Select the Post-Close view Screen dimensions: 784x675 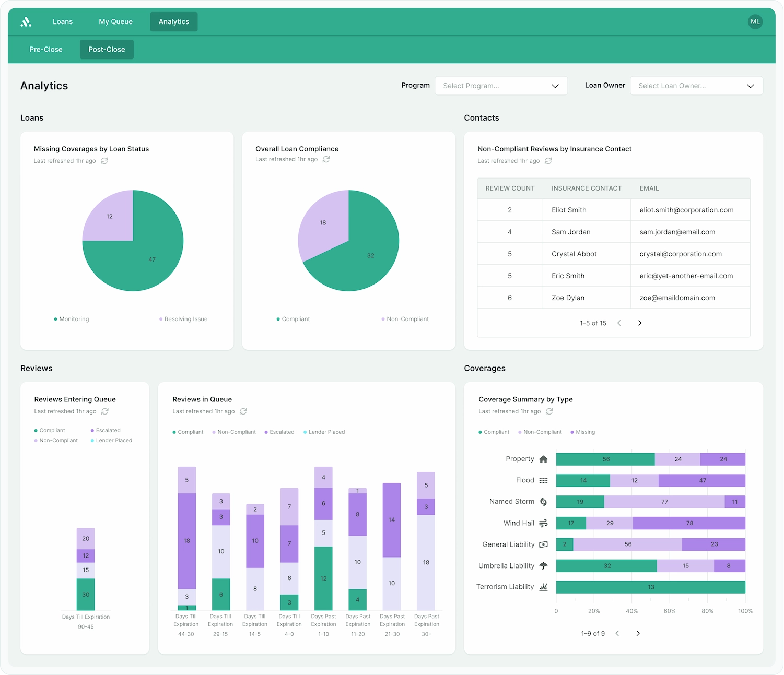[107, 50]
